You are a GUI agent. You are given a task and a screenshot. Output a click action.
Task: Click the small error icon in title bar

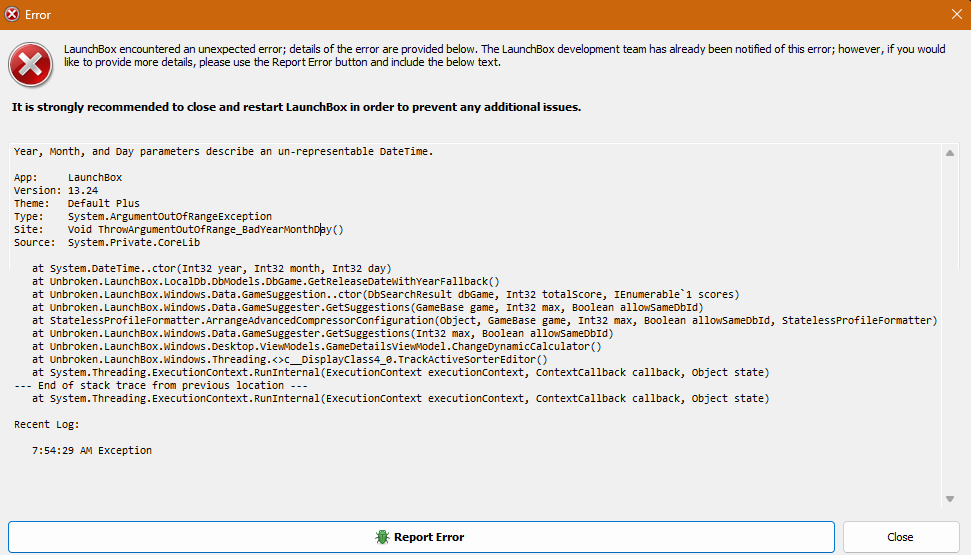[x=12, y=15]
